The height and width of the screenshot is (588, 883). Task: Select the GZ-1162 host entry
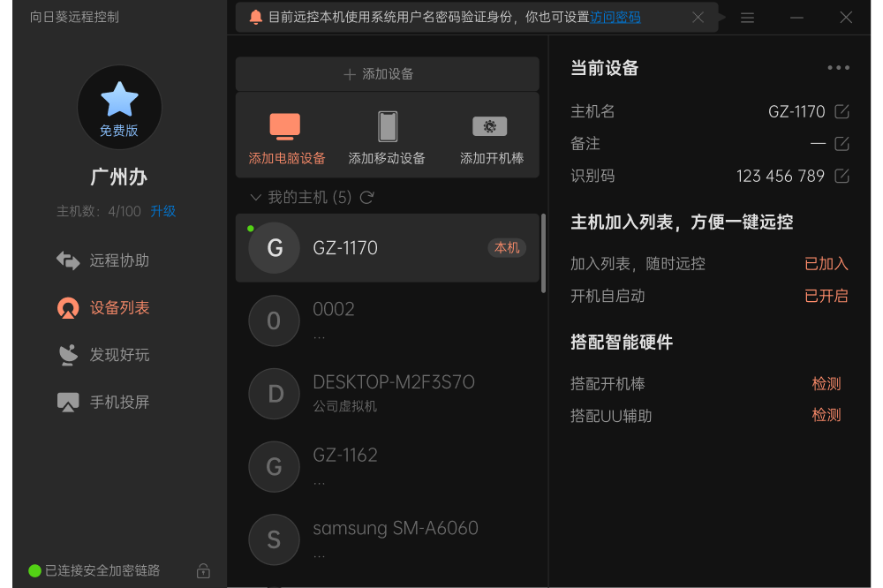point(389,466)
